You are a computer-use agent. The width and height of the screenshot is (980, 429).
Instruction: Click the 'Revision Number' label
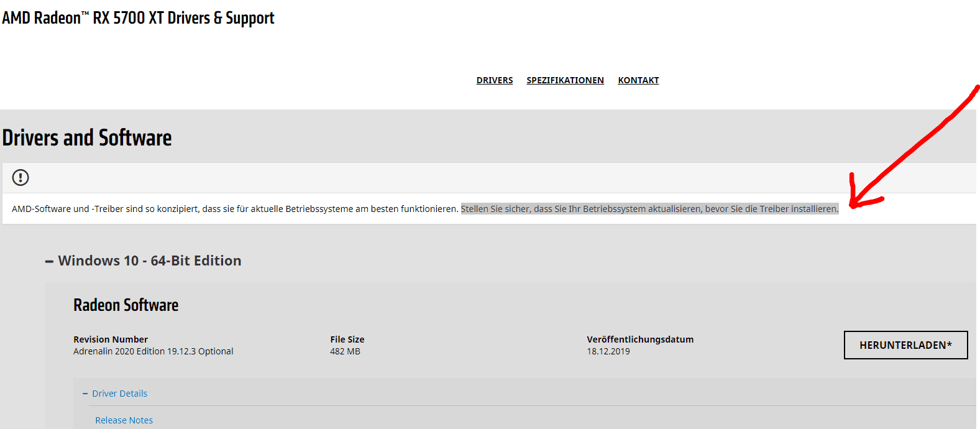pyautogui.click(x=111, y=339)
